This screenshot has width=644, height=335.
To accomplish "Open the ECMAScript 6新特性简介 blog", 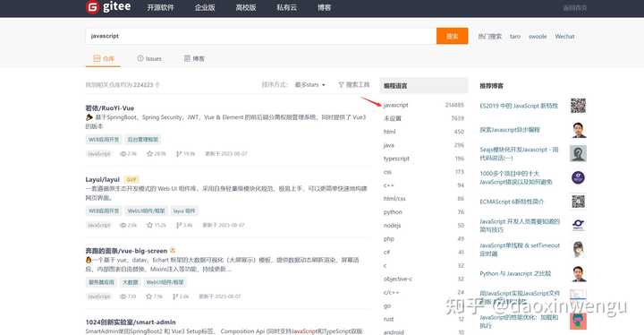I will (x=512, y=202).
